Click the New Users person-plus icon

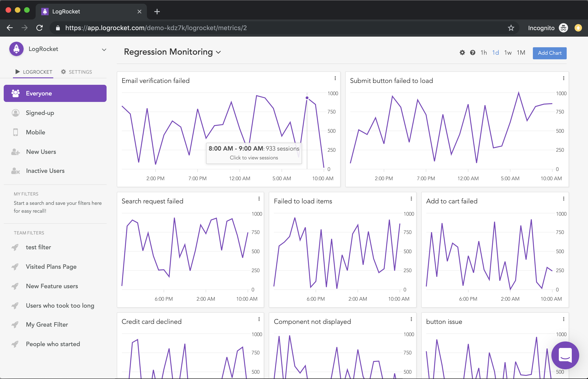click(16, 152)
